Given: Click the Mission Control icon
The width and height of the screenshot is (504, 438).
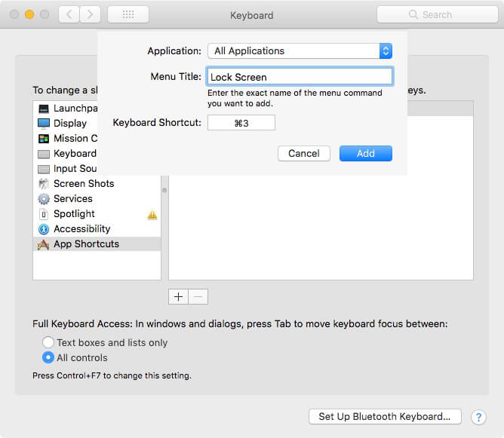Looking at the screenshot, I should 44,139.
